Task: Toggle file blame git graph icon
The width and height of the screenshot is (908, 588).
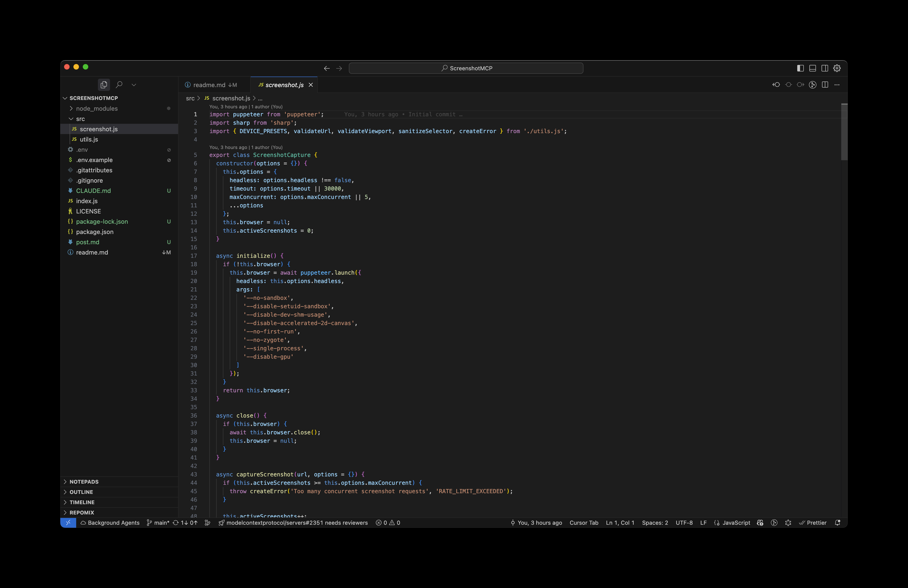Action: click(x=813, y=85)
